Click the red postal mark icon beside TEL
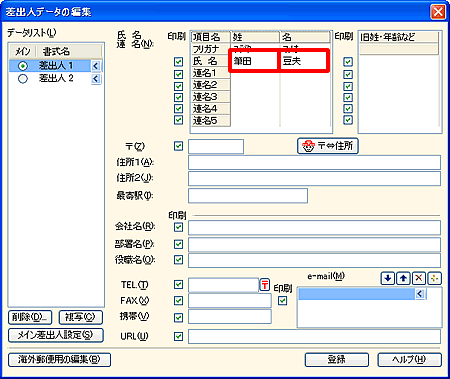Screen dimensions: 450x379 [265, 285]
